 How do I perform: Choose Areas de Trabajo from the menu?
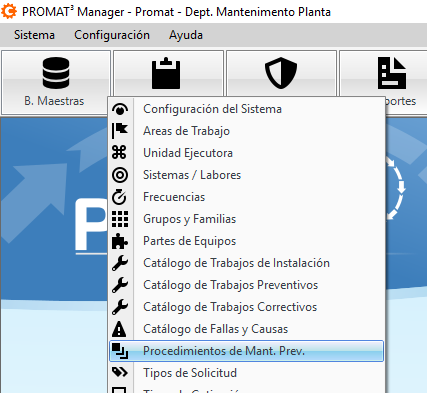247,131
